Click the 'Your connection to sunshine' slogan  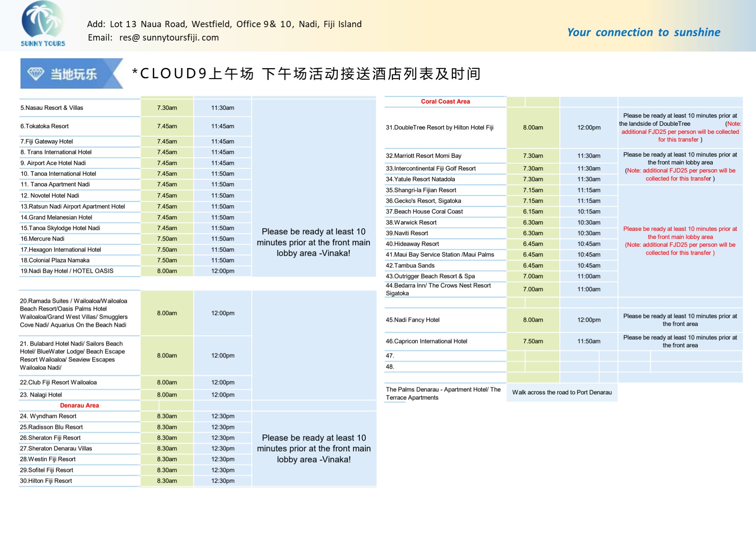pos(643,32)
